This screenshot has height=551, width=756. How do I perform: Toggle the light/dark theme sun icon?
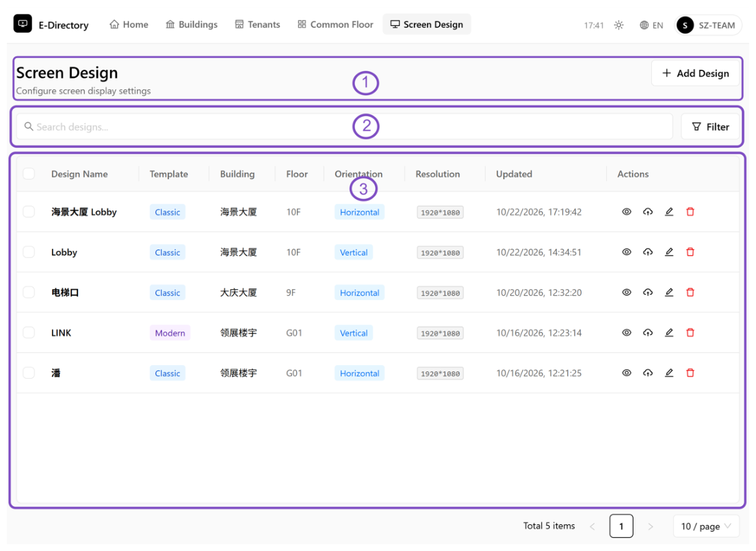coord(618,25)
